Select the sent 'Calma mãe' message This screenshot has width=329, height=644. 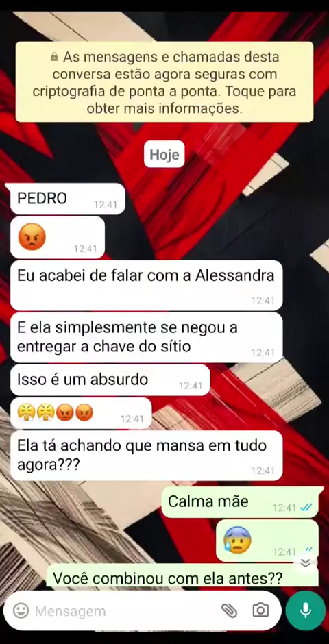tap(243, 502)
